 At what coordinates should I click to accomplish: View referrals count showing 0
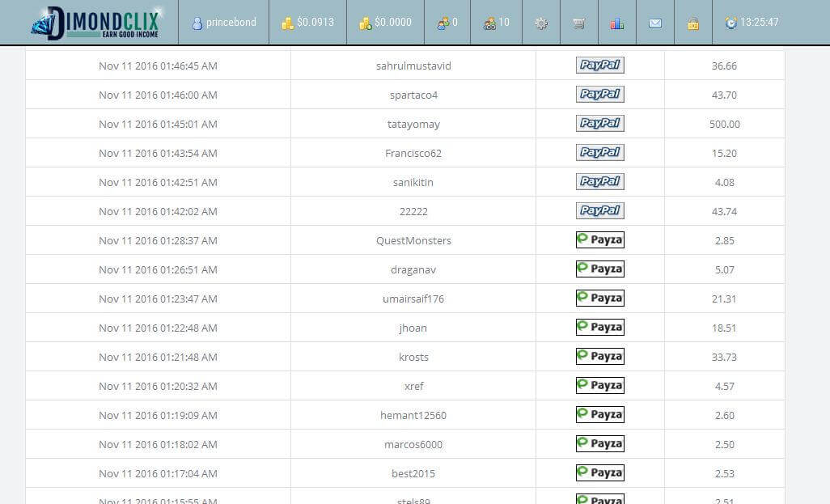pos(447,23)
